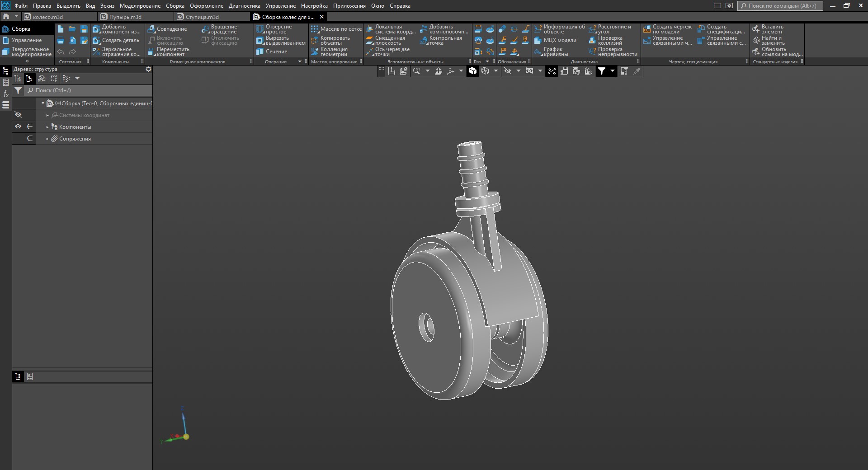
Task: Open the Моделирование menu
Action: pos(140,6)
